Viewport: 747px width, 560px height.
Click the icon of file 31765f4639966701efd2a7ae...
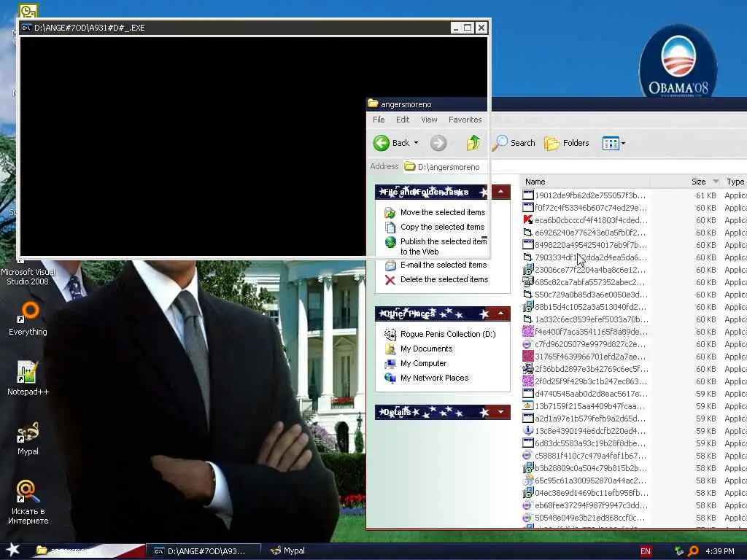528,356
